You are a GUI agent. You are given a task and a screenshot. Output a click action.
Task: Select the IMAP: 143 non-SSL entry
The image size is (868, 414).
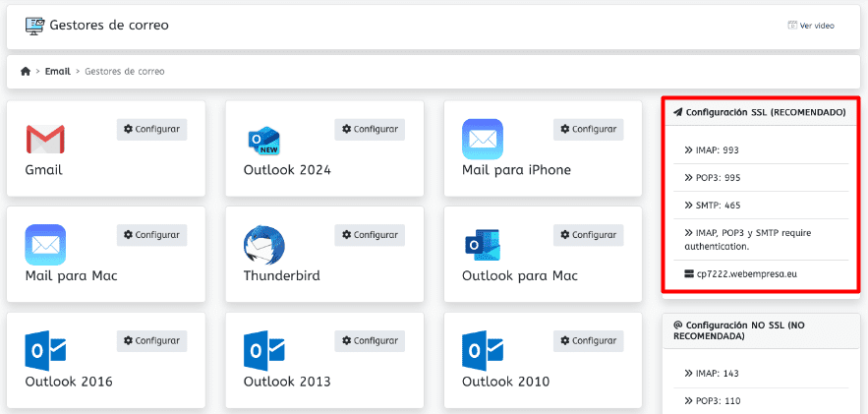click(x=761, y=373)
